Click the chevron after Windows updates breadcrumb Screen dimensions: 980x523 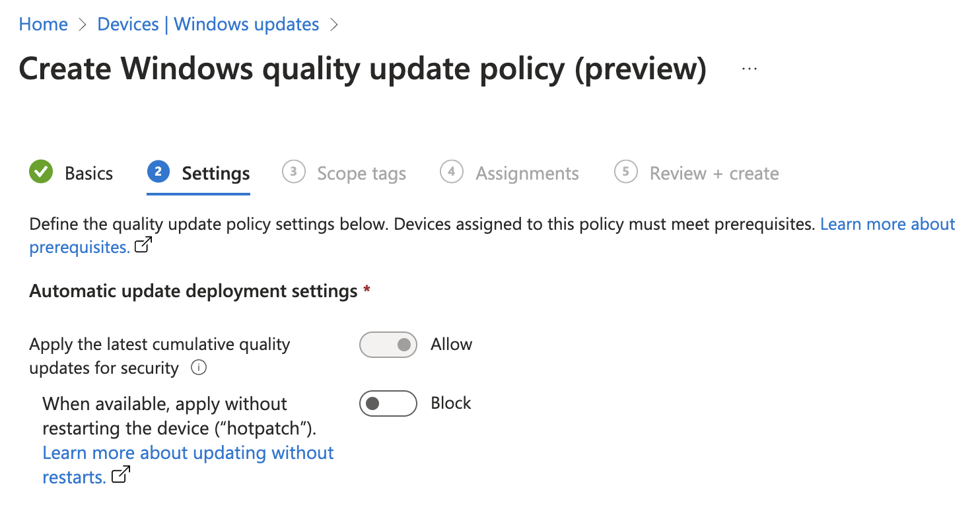tap(334, 25)
